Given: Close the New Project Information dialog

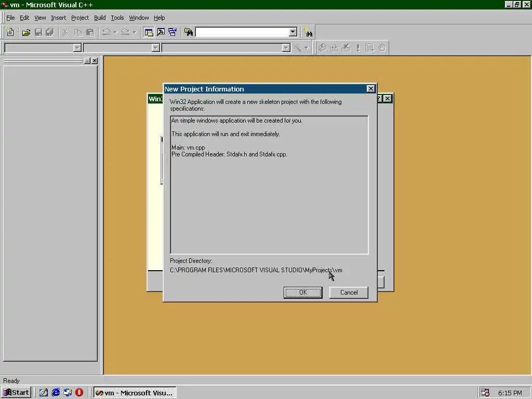Looking at the screenshot, I should [x=370, y=88].
